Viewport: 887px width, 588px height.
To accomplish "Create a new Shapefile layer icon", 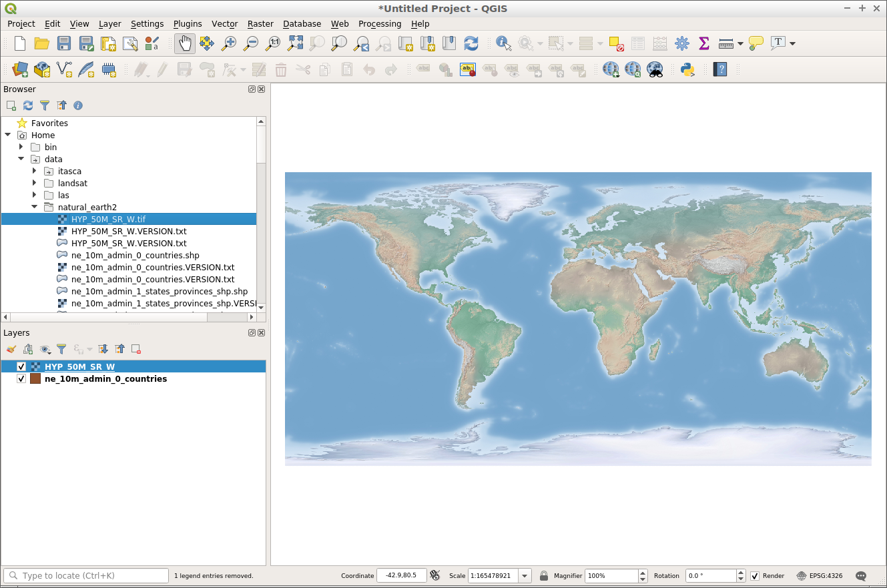I will pos(64,69).
